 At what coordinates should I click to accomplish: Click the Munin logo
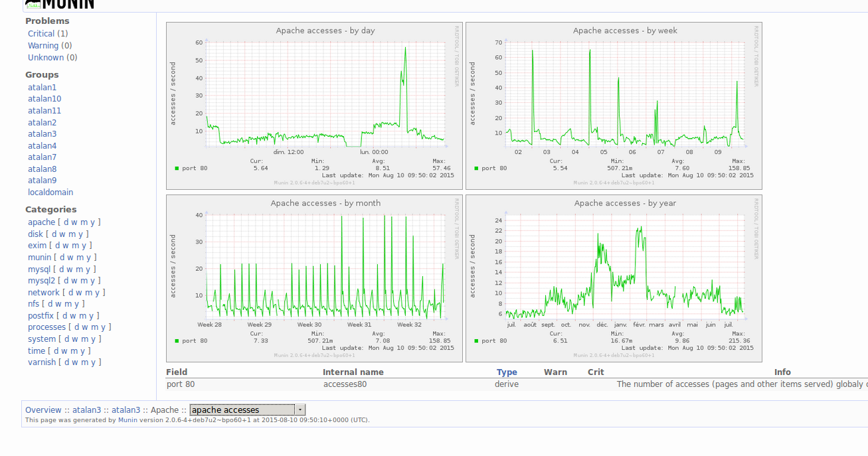pos(60,4)
